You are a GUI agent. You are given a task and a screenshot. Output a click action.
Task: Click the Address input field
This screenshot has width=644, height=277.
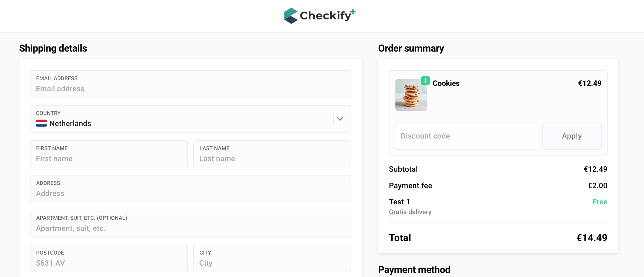(x=190, y=193)
